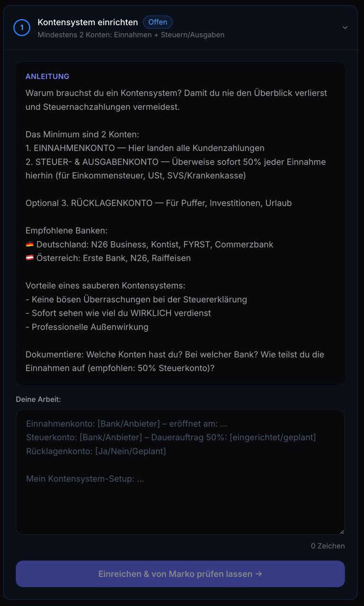Click the "Offen" status badge

click(158, 22)
